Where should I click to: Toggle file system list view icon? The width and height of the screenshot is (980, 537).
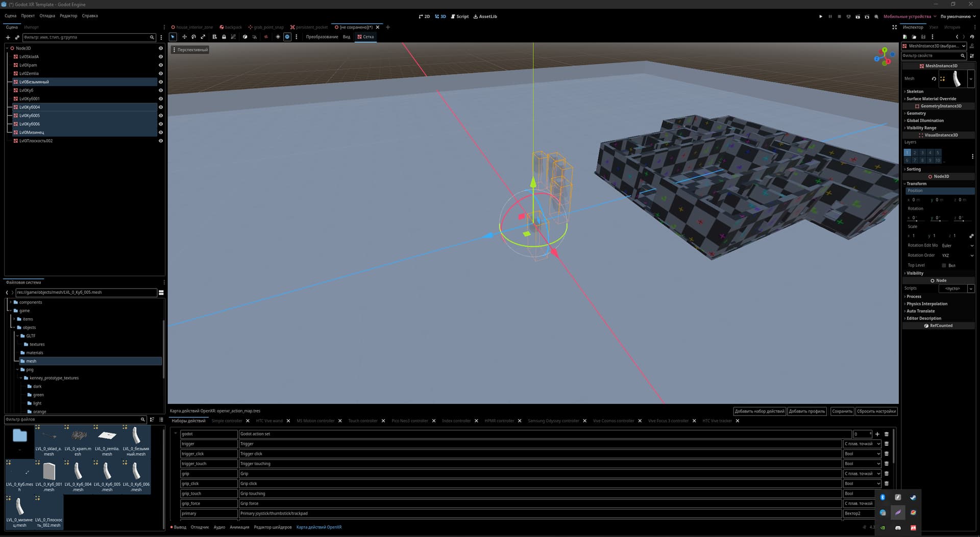[x=161, y=419]
